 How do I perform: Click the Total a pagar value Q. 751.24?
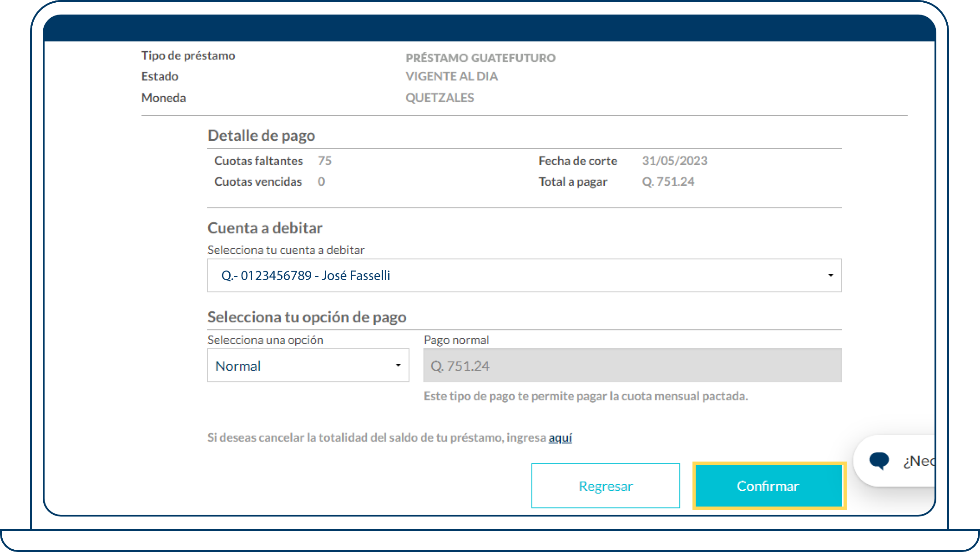click(x=668, y=182)
